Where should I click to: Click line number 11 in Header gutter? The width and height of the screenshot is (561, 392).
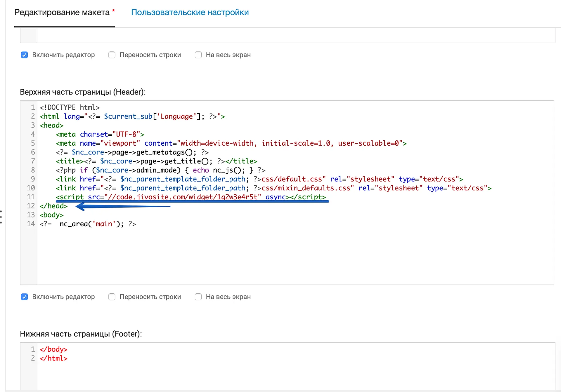31,197
